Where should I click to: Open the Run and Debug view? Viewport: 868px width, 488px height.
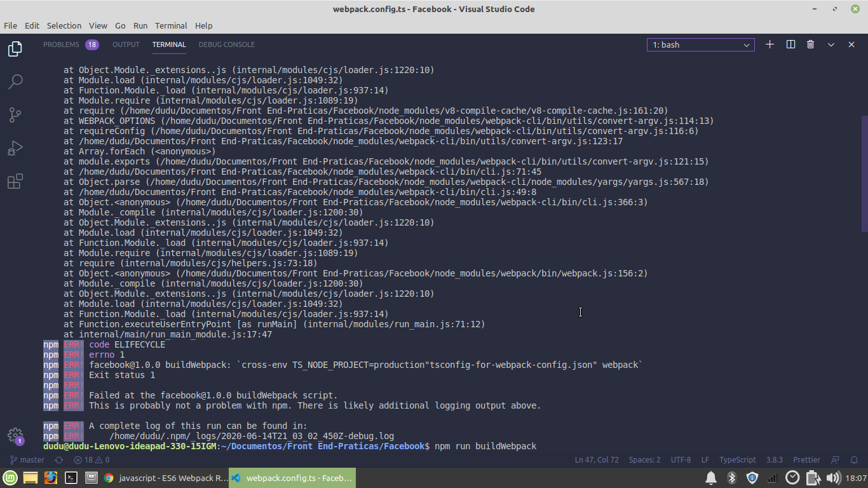(x=15, y=148)
